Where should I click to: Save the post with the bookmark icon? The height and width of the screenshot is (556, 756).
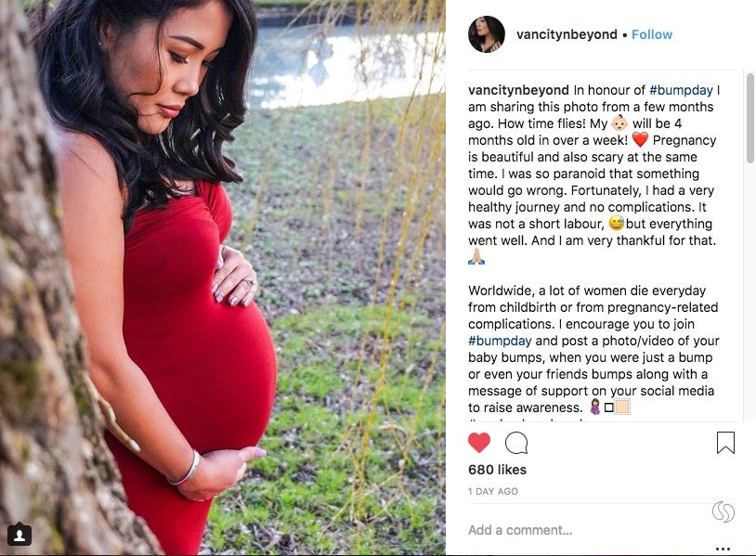(x=725, y=443)
